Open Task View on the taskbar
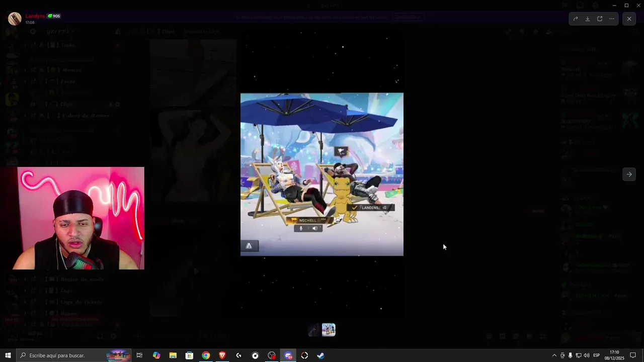This screenshot has height=362, width=644. [x=139, y=355]
